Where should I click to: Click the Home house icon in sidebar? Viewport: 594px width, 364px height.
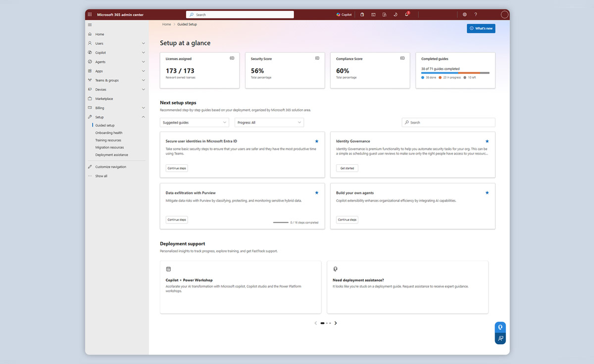90,34
